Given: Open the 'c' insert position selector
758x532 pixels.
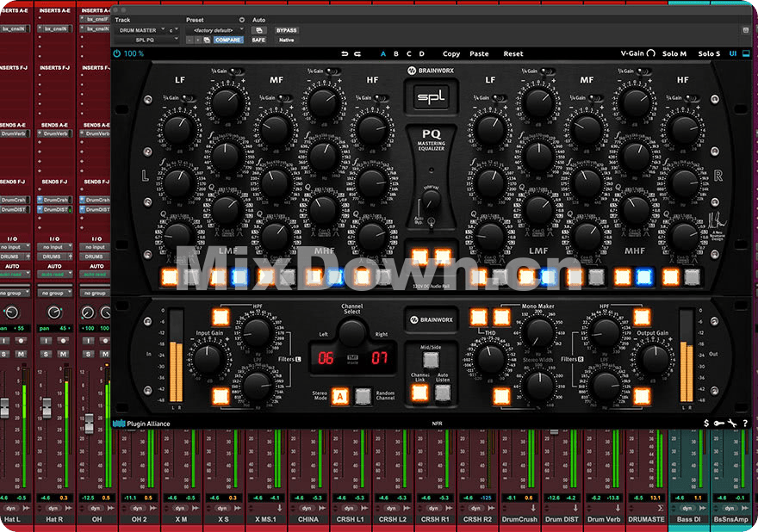Looking at the screenshot, I should pos(173,30).
